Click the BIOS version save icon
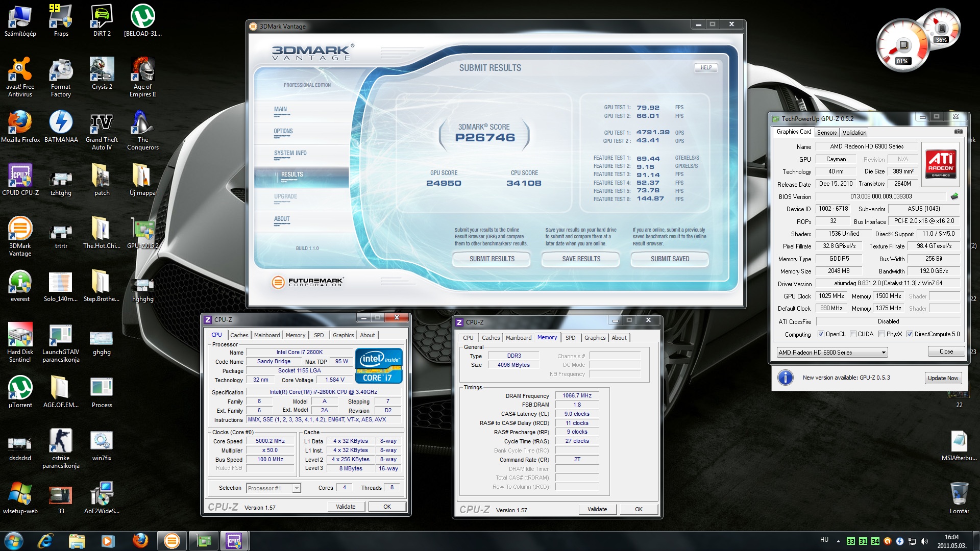Screen dimensions: 980x551 954,196
